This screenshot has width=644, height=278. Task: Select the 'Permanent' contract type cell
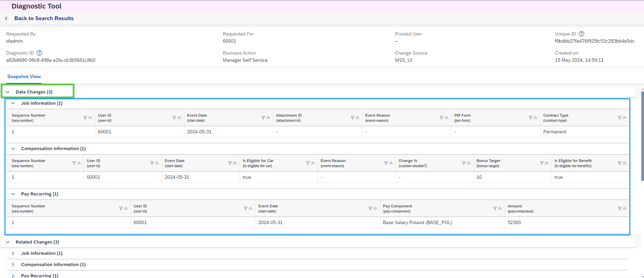555,132
